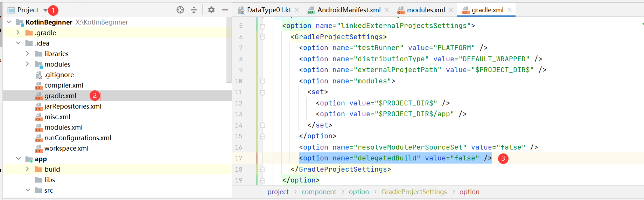Expand the .gradle folder

[x=18, y=33]
